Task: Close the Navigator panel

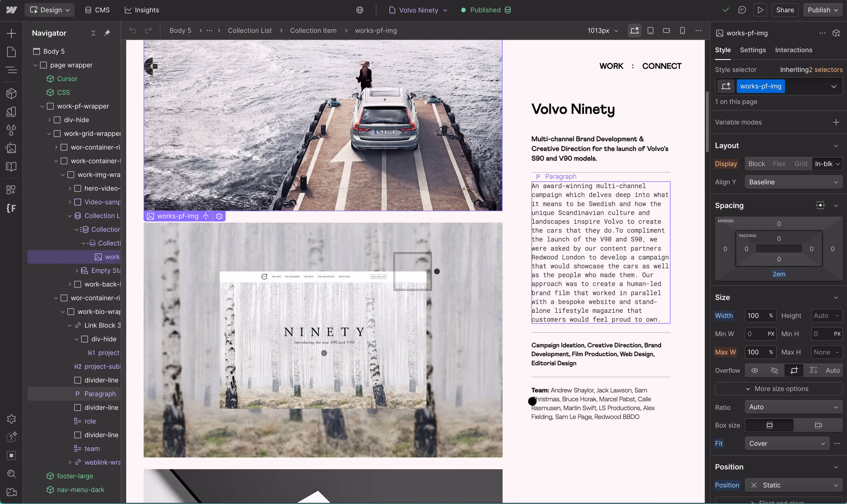Action: [x=93, y=33]
